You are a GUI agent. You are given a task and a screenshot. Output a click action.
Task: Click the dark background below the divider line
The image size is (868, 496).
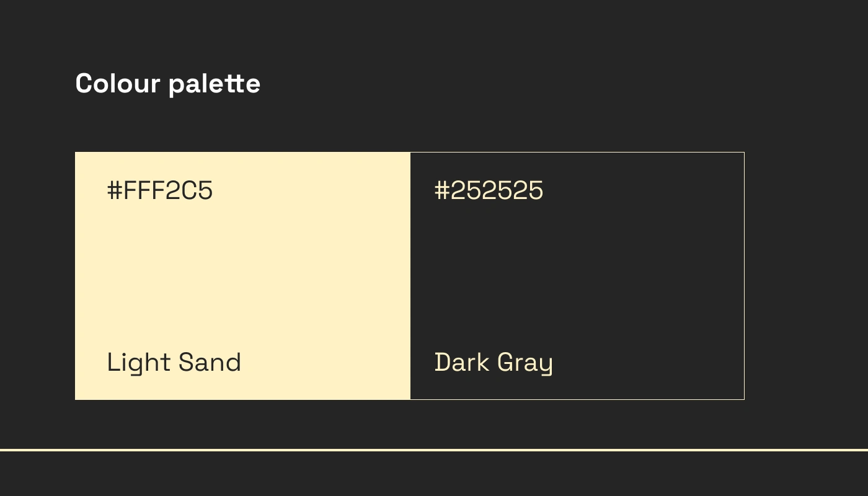[434, 474]
